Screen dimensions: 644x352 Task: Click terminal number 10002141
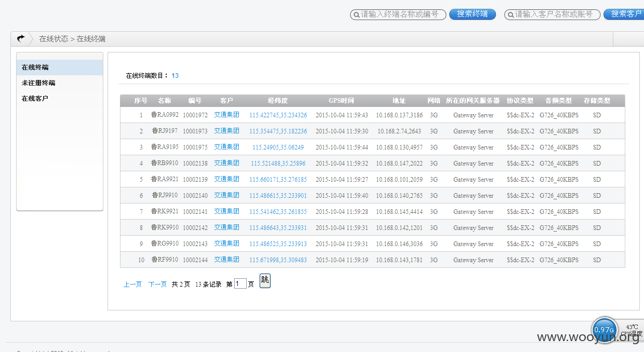point(195,212)
